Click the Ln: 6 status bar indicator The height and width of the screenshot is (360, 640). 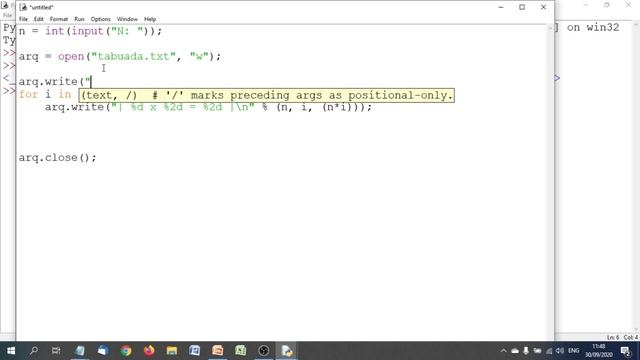coord(613,337)
